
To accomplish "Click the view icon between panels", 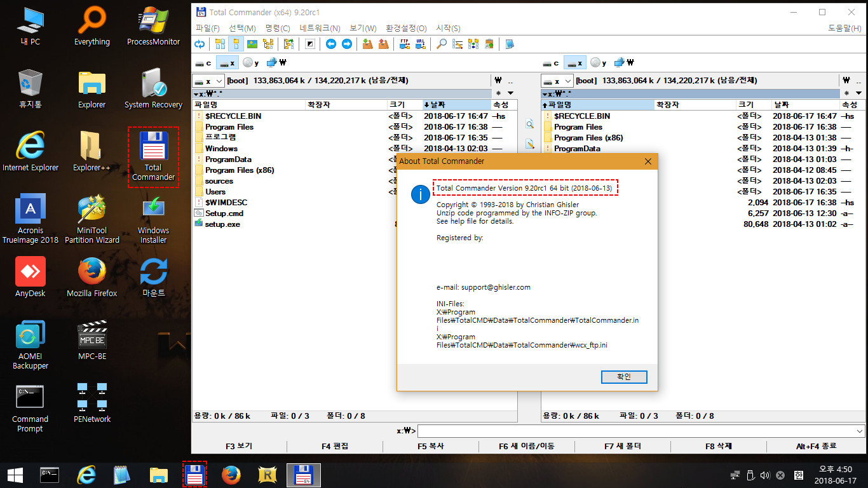I will coord(529,125).
